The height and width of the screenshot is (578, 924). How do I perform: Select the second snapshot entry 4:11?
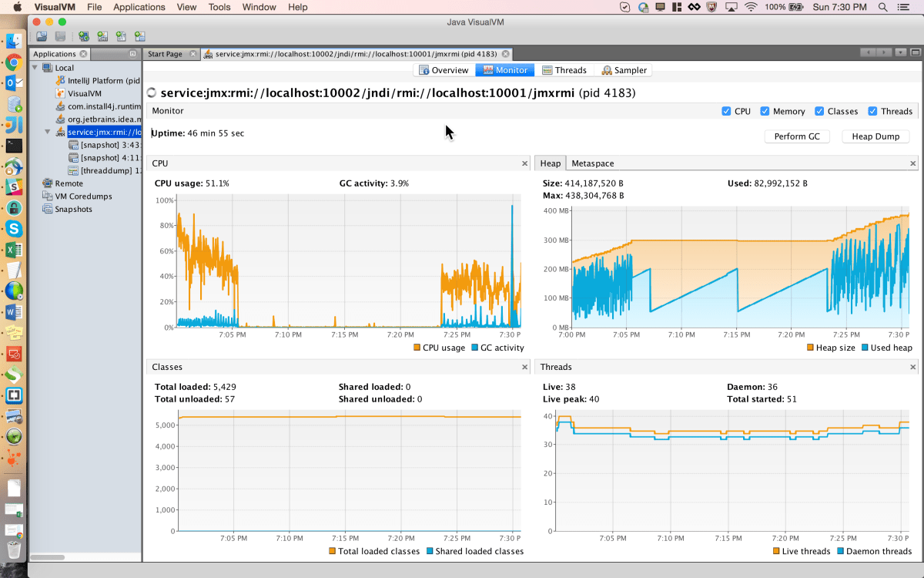coord(105,158)
